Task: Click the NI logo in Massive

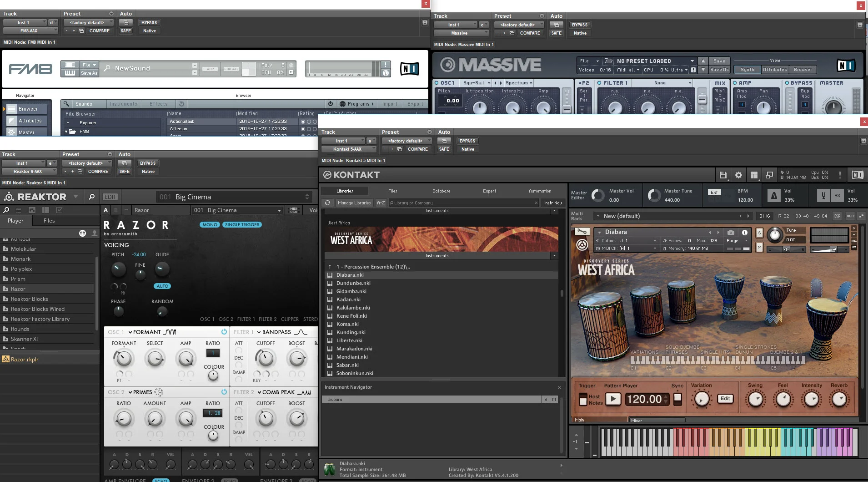Action: click(846, 66)
